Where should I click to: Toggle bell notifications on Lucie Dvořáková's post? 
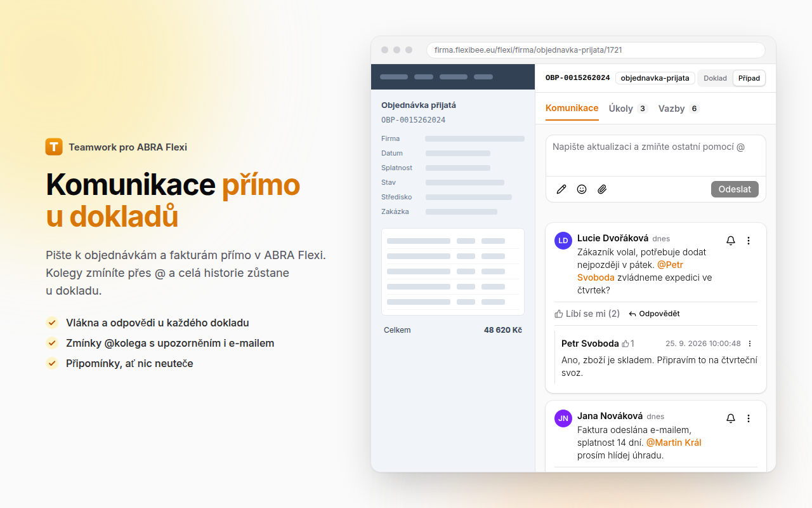pos(731,241)
